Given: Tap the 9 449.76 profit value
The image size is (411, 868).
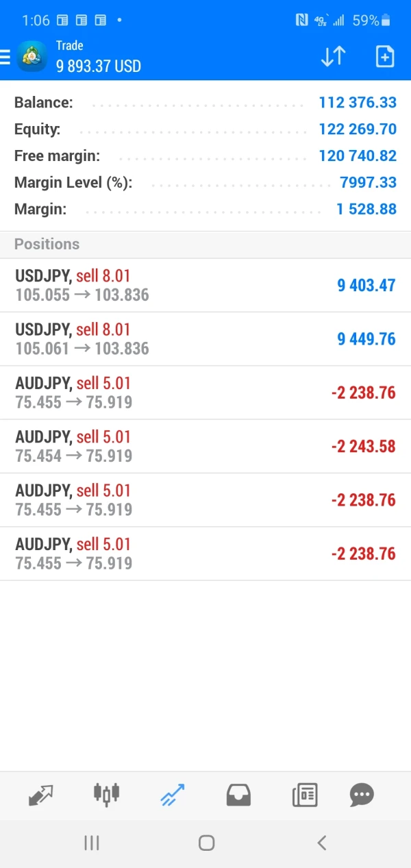Looking at the screenshot, I should click(x=366, y=339).
